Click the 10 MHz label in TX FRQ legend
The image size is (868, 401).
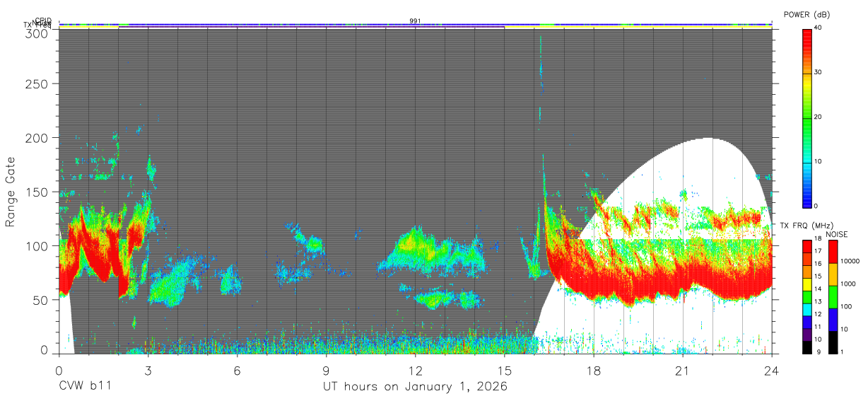click(x=817, y=339)
